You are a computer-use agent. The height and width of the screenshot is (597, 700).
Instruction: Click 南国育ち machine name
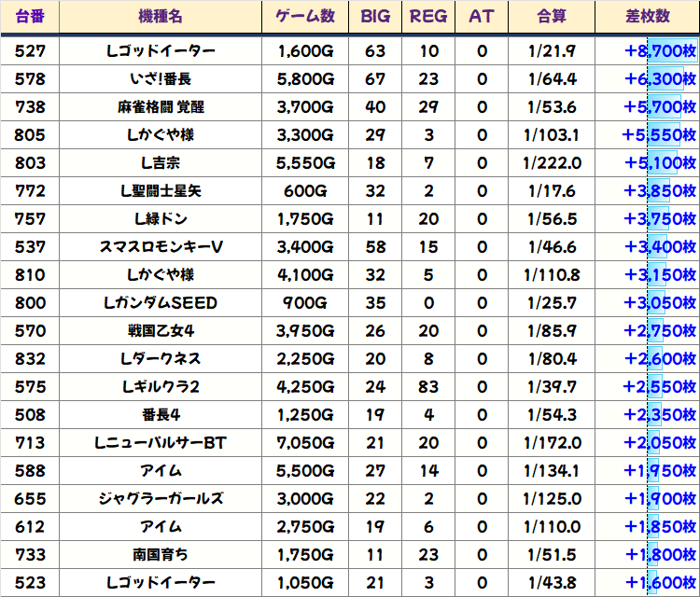click(x=161, y=555)
